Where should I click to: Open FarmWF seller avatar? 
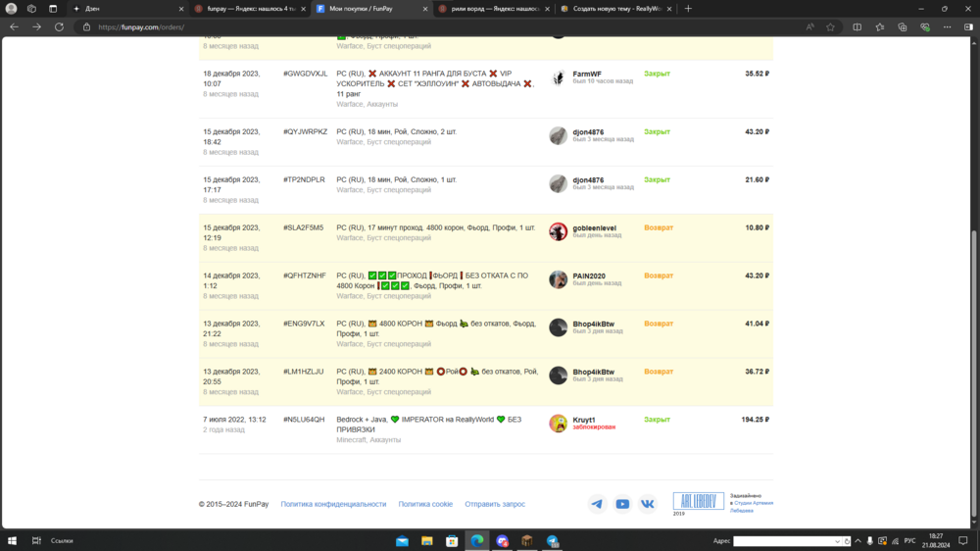559,77
